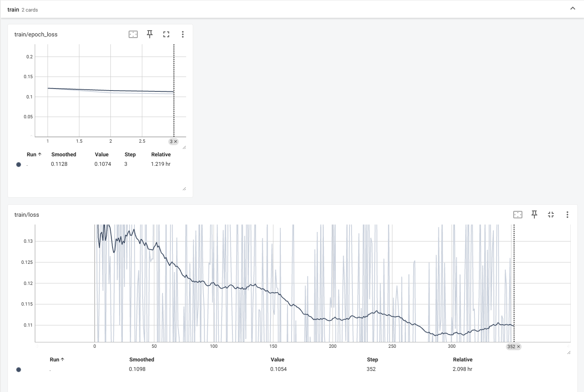
Task: Select value 0.1074
Action: (x=103, y=164)
